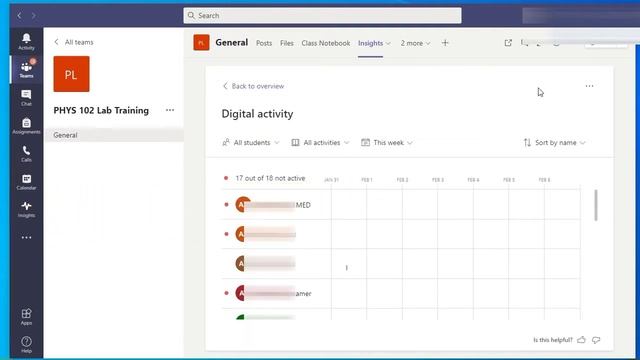Pop out the tab in new window

(x=508, y=42)
